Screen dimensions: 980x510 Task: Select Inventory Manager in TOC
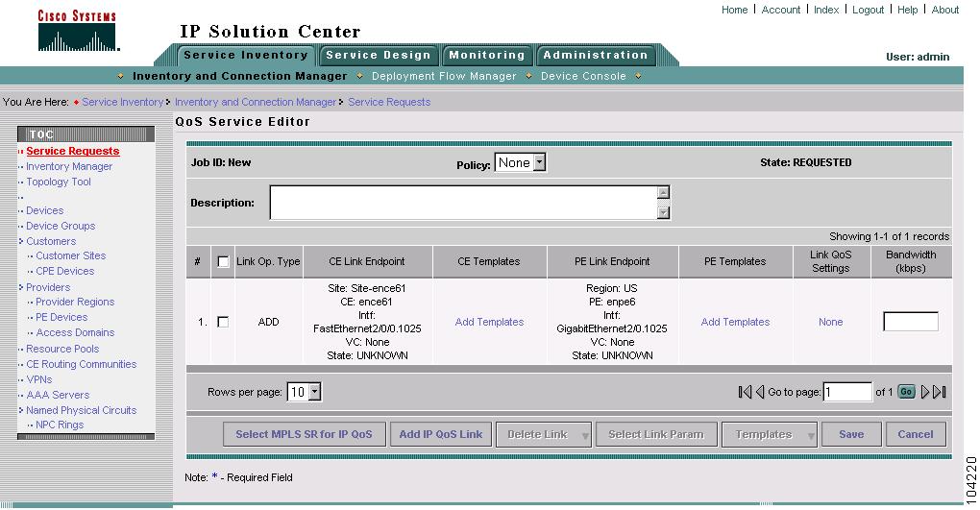[69, 166]
